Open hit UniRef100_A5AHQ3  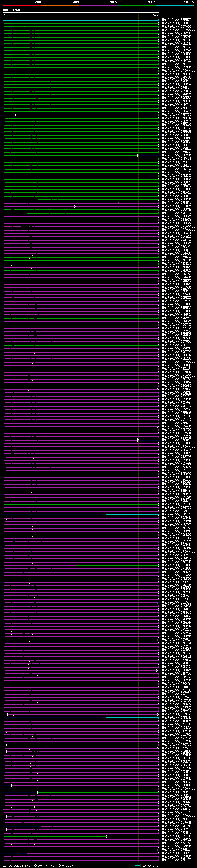coord(176,54)
